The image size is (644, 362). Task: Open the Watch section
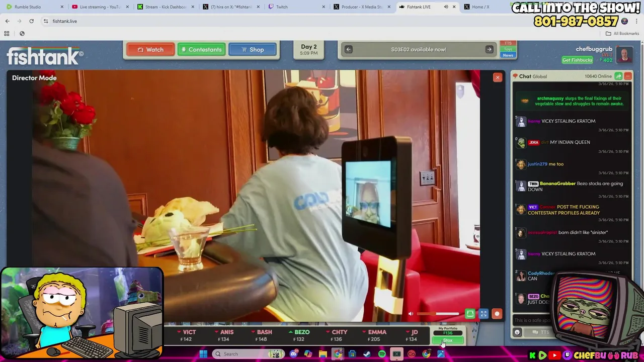150,50
